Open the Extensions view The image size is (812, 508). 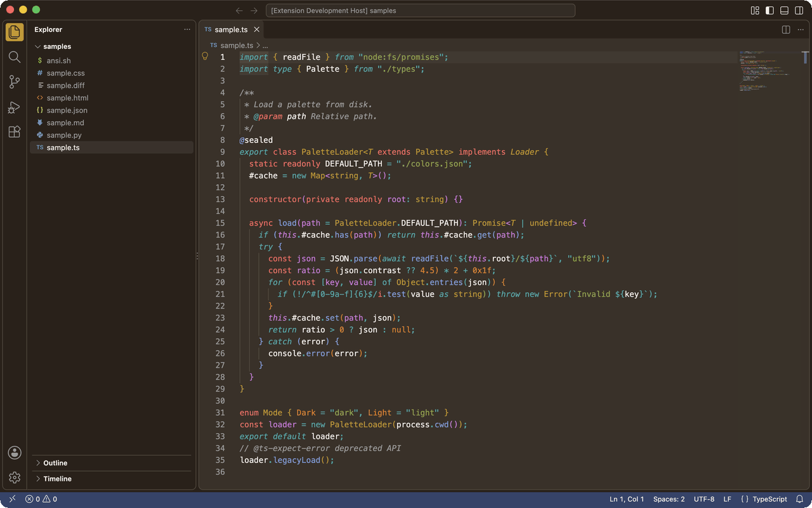pyautogui.click(x=15, y=131)
